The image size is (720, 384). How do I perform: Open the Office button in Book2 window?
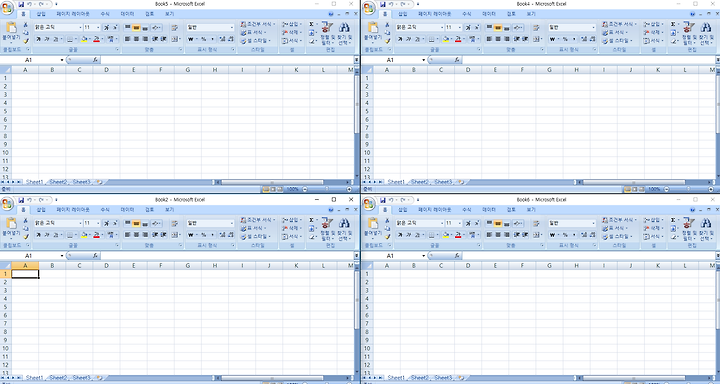(7, 204)
